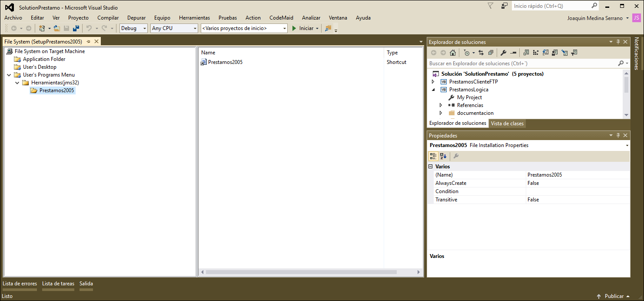644x301 pixels.
Task: Toggle auto-hide pin on Explorador de soluciones
Action: click(618, 42)
